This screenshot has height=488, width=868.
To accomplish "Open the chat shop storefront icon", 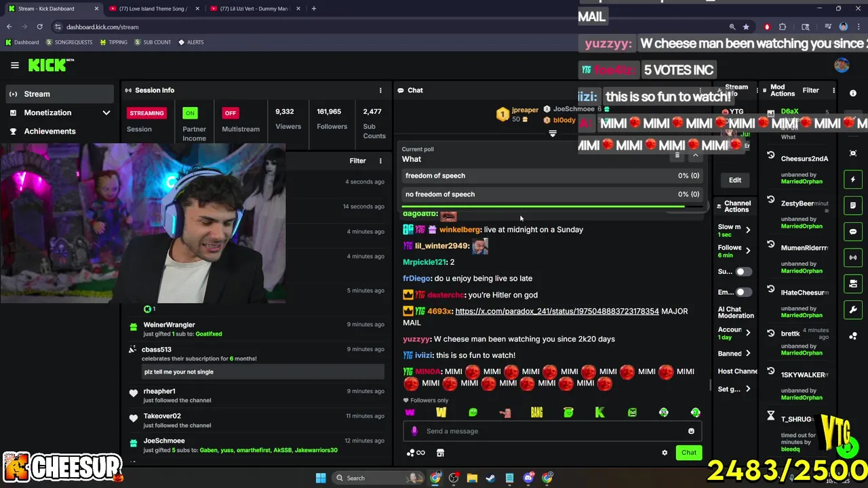I will (440, 453).
